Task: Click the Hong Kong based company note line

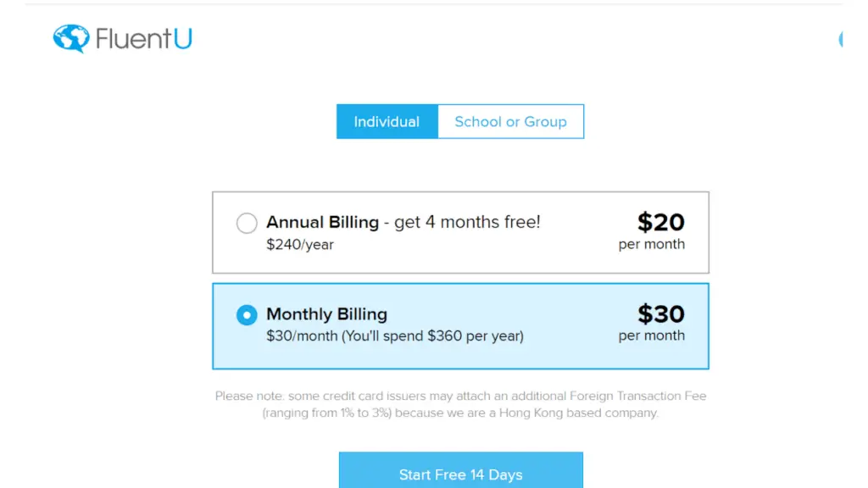Action: tap(460, 413)
